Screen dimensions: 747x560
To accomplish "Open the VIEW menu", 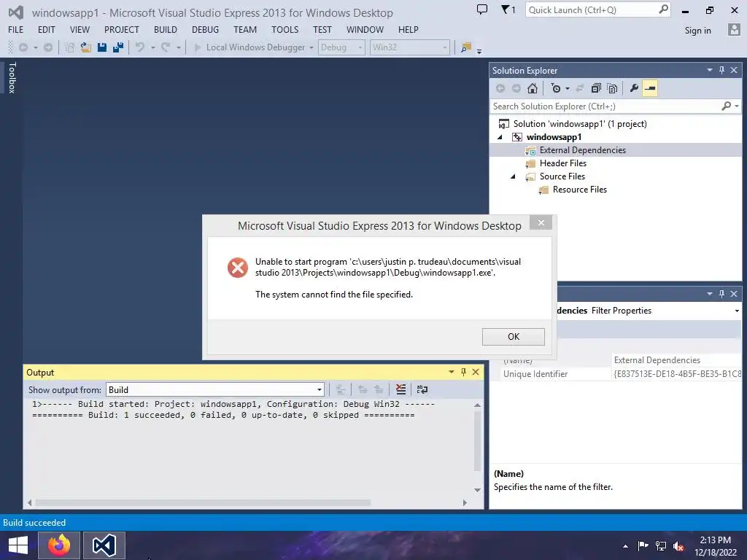I will 80,29.
